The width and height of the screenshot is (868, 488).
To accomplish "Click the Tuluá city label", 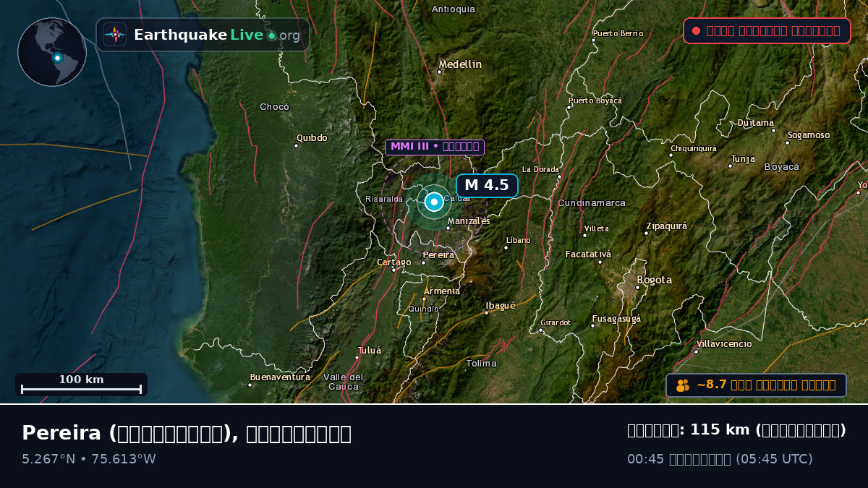I will pyautogui.click(x=369, y=351).
